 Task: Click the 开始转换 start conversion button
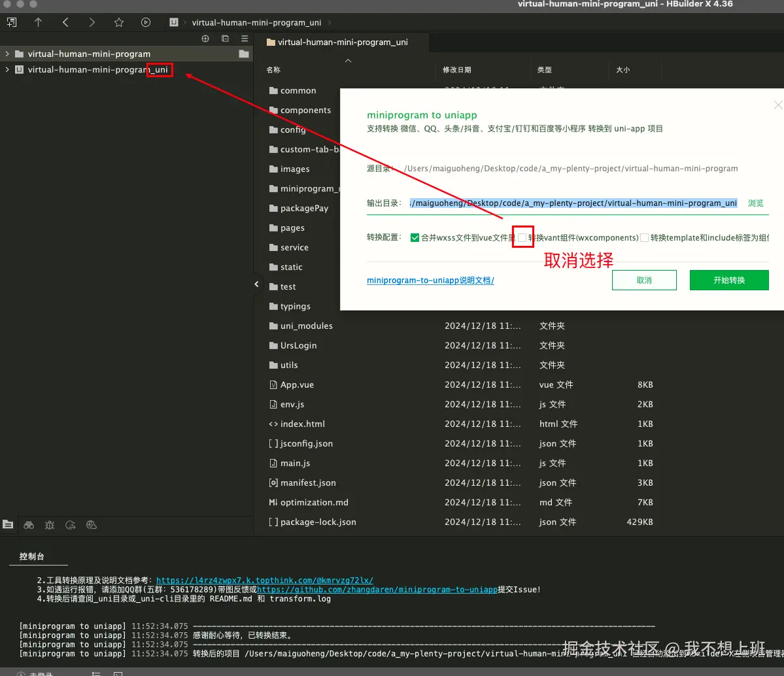click(729, 280)
